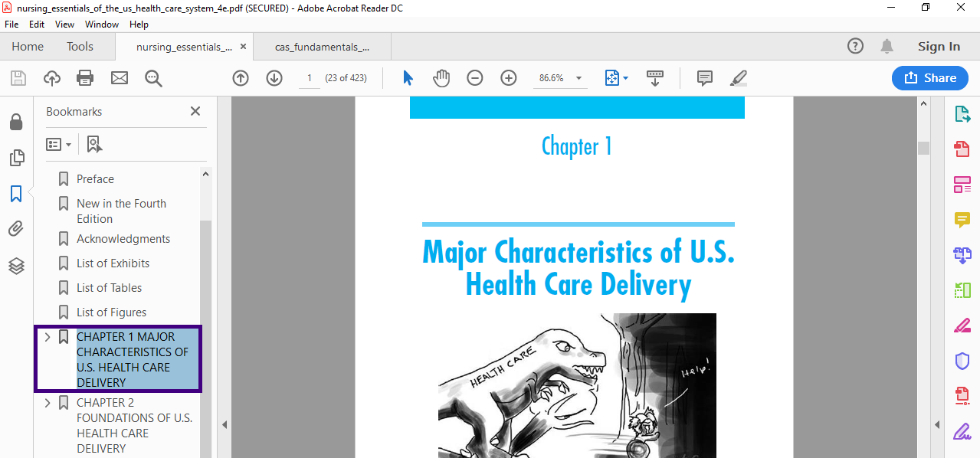Open page thumbnails panel
The width and height of the screenshot is (980, 458).
(x=16, y=158)
